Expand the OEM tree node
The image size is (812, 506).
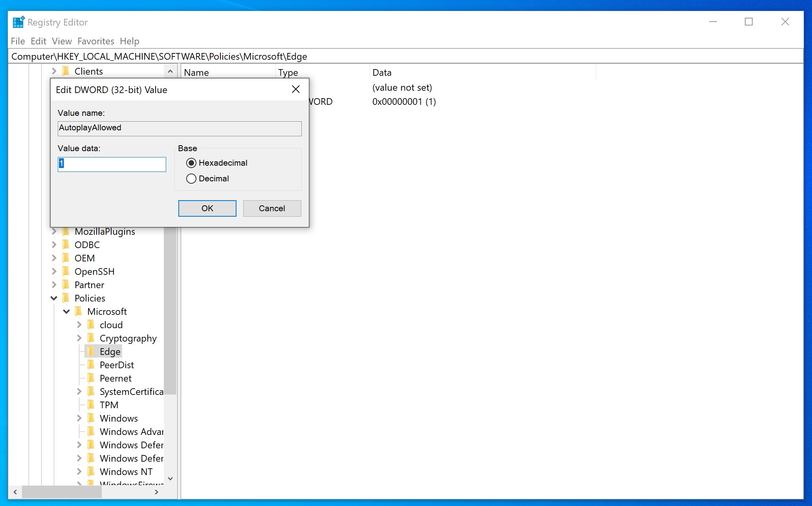coord(54,258)
